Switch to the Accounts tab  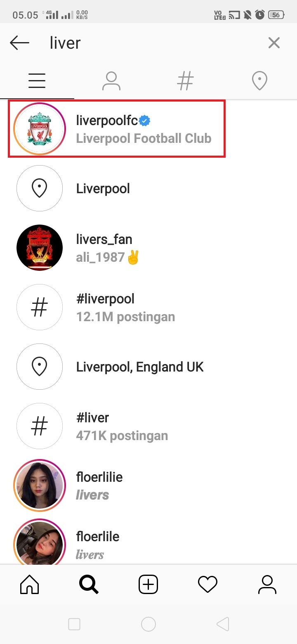tap(111, 81)
